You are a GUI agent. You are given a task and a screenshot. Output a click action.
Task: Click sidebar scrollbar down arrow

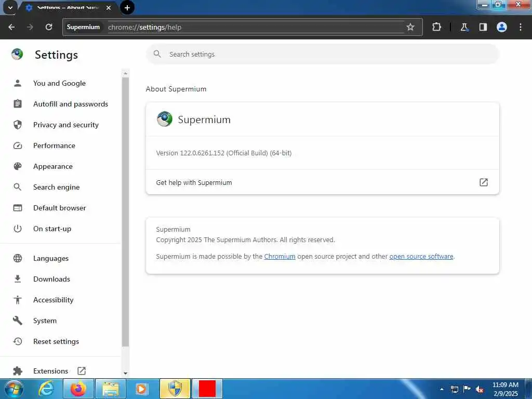(126, 373)
